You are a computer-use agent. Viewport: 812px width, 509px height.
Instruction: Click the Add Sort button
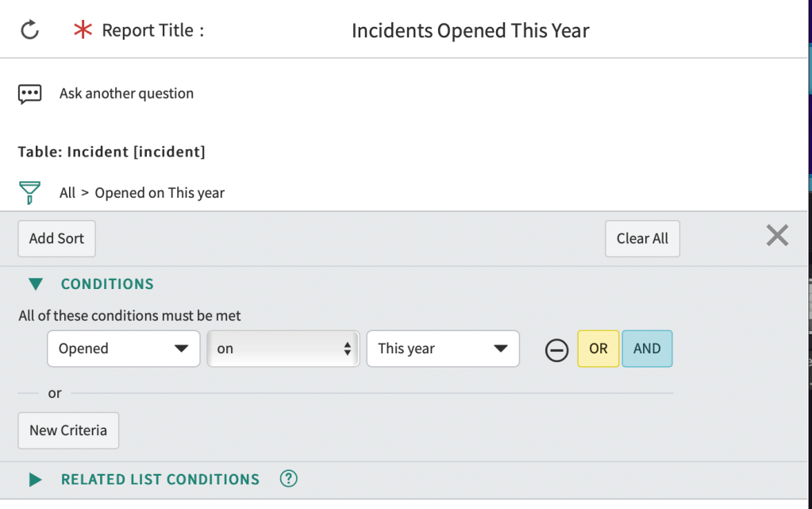[x=56, y=239]
